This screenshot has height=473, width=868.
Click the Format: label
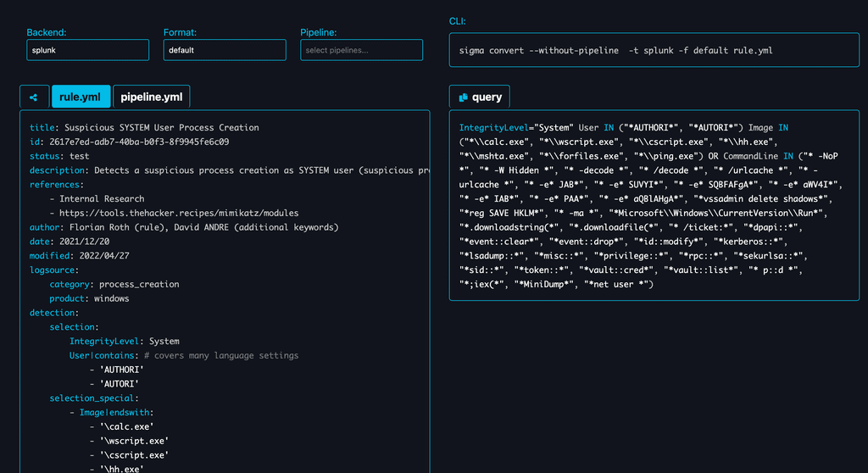coord(180,32)
